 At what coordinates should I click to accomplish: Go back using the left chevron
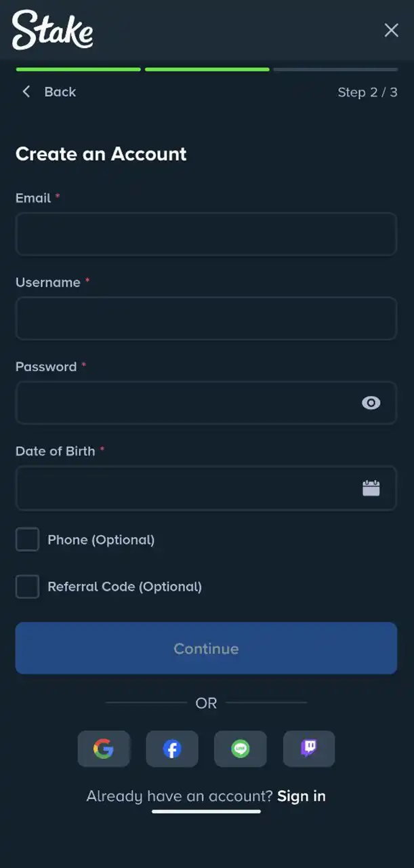pyautogui.click(x=26, y=92)
